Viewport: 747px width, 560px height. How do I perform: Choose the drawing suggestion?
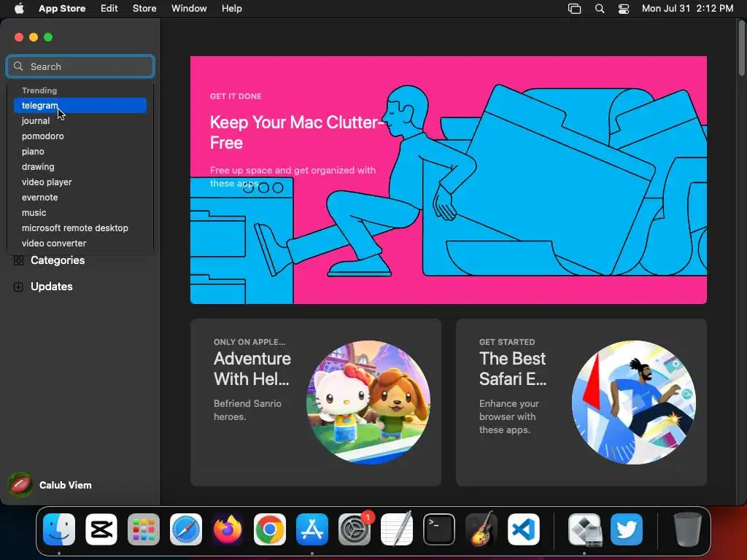(80, 167)
